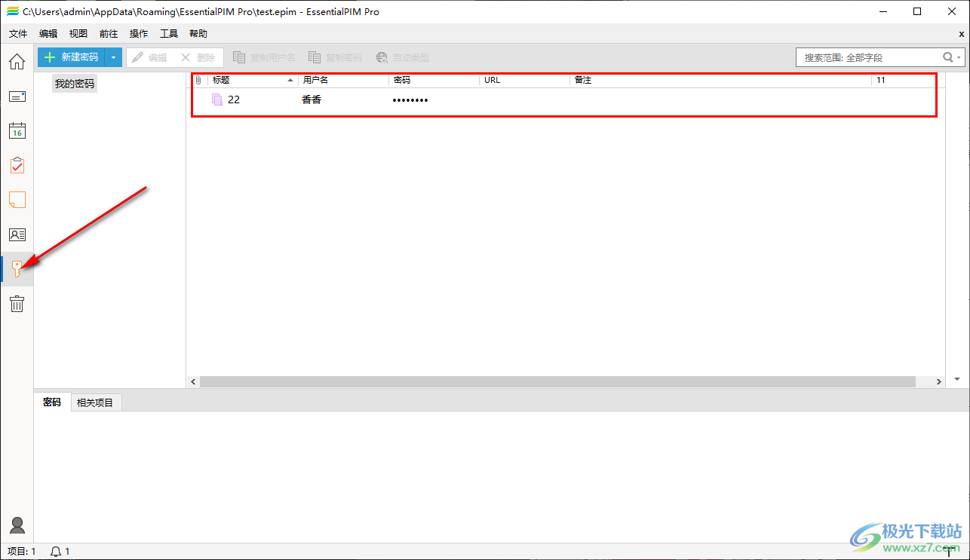This screenshot has height=560, width=970.
Task: Click 复制用户名 copy username button
Action: (264, 57)
